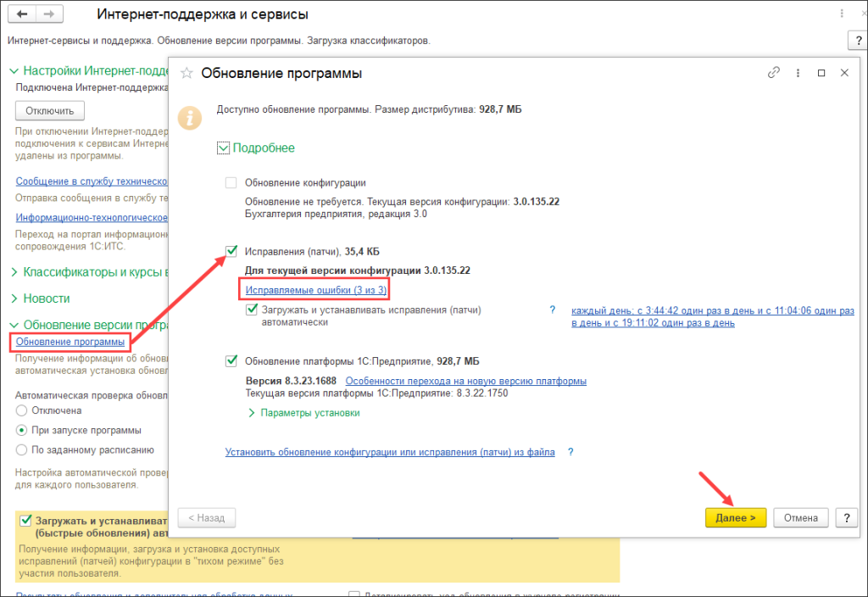Screen dimensions: 868x597
Task: Copy link to the update dialog
Action: coord(773,73)
